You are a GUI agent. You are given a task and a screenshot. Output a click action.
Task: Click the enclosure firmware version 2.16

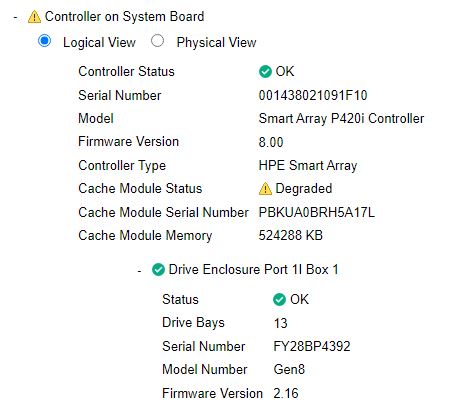point(286,393)
